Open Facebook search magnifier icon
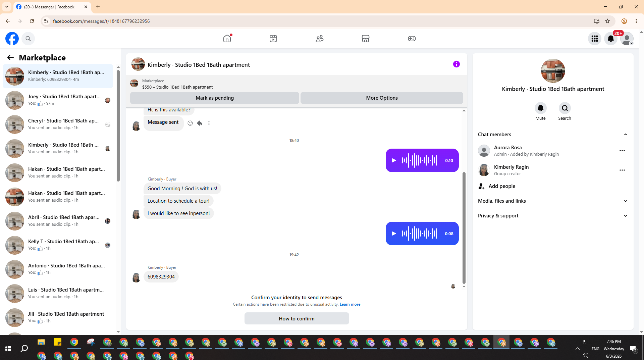This screenshot has height=360, width=644. point(28,39)
